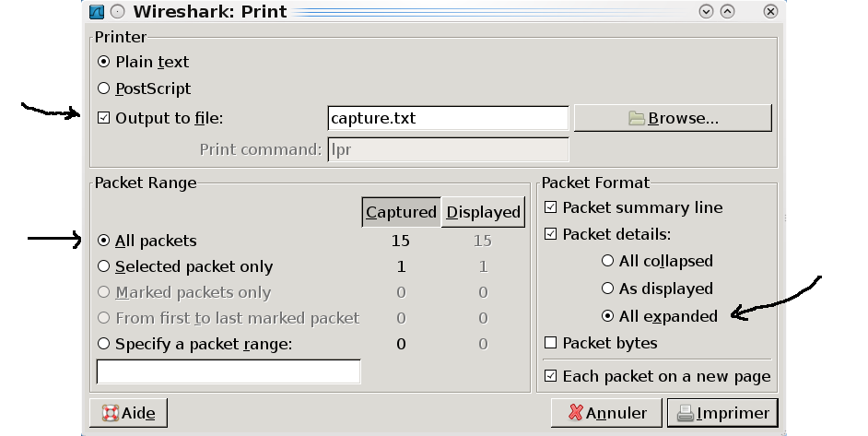
Task: Select the PostScript radio button
Action: (x=103, y=88)
